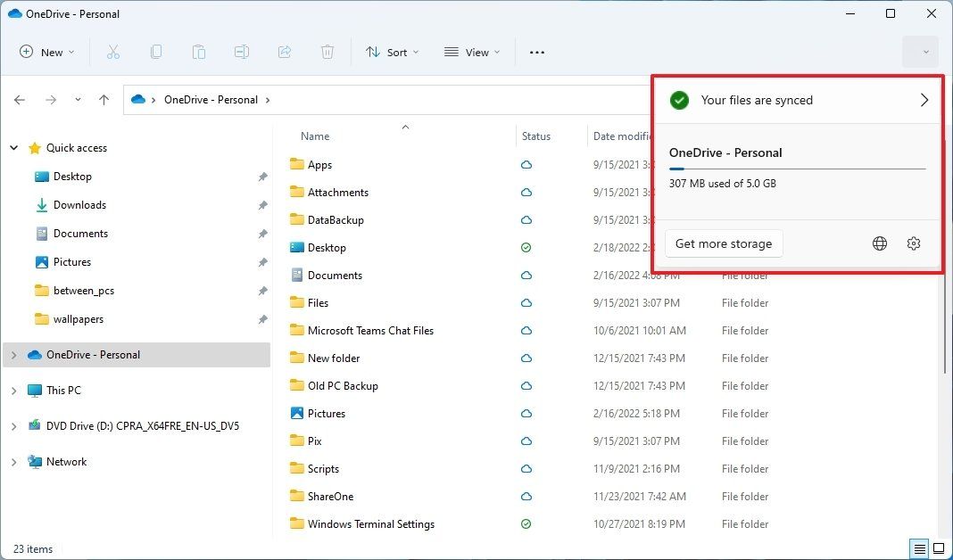Open OneDrive on the web via globe icon
The height and width of the screenshot is (560, 953).
click(880, 243)
